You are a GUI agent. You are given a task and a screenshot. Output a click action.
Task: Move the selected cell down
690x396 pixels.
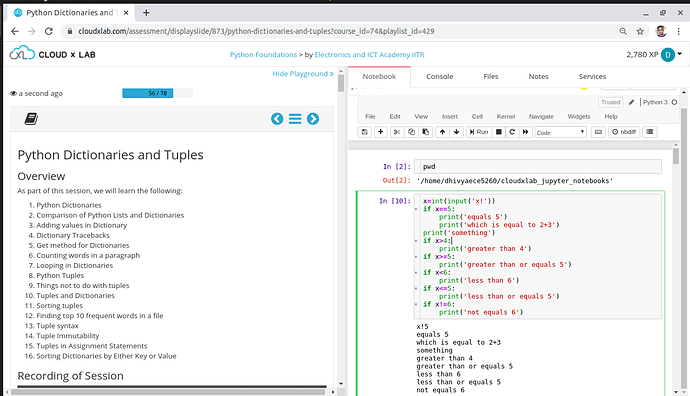tap(457, 132)
